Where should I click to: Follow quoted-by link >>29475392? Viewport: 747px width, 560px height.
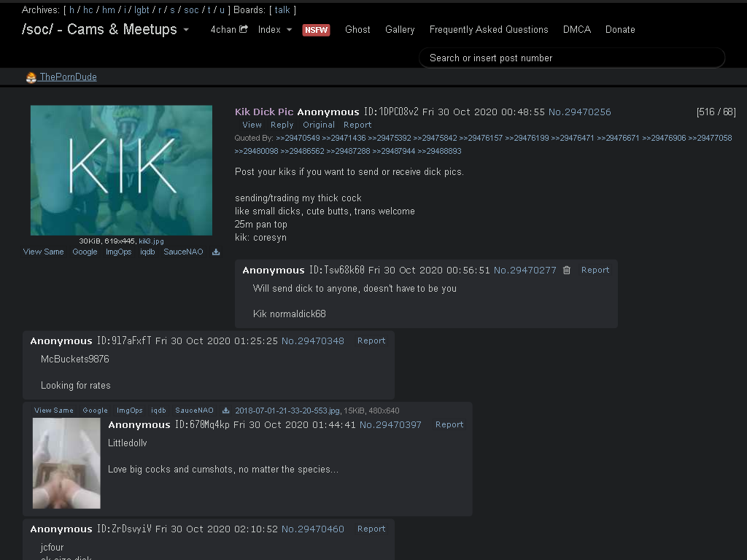point(390,138)
